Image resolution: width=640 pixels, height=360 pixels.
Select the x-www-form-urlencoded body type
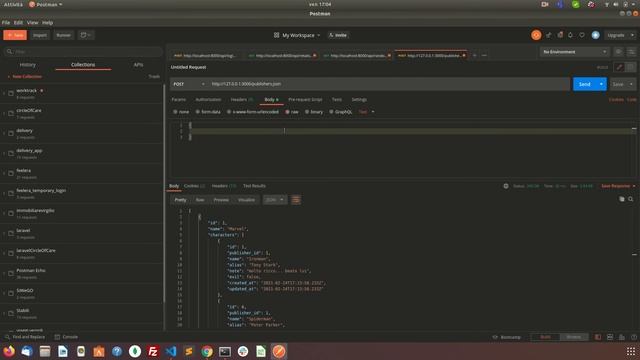coord(253,112)
